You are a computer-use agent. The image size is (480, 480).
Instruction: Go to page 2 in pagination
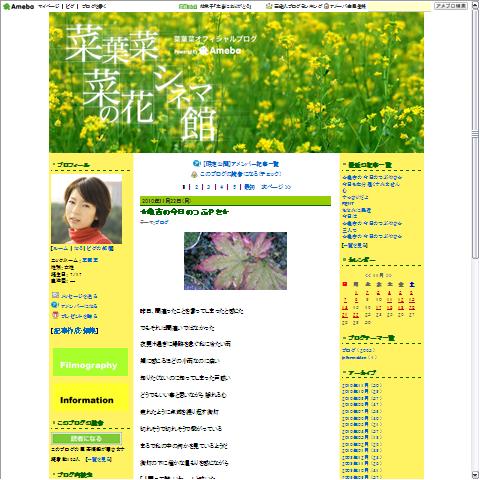pyautogui.click(x=196, y=187)
